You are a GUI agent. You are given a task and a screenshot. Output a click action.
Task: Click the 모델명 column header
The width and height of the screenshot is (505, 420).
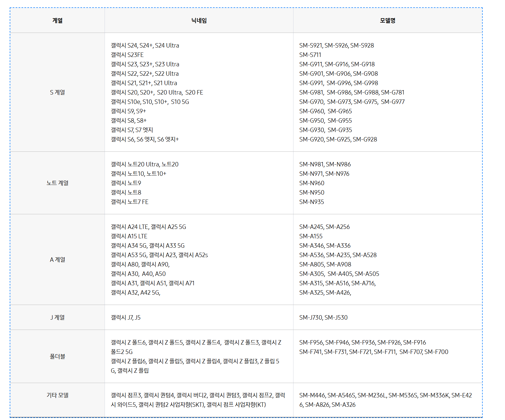[387, 21]
